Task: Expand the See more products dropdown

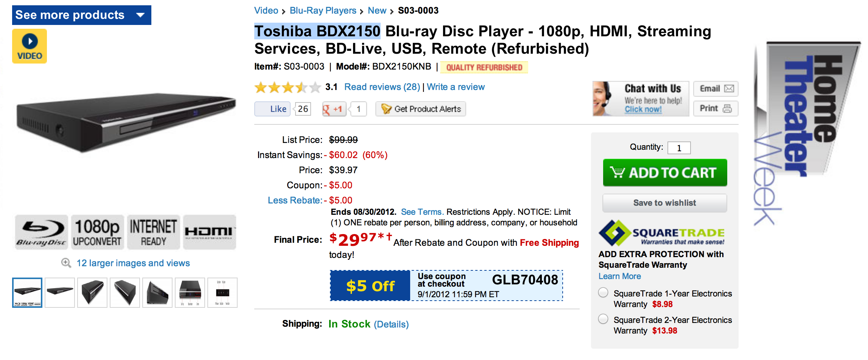Action: click(82, 15)
